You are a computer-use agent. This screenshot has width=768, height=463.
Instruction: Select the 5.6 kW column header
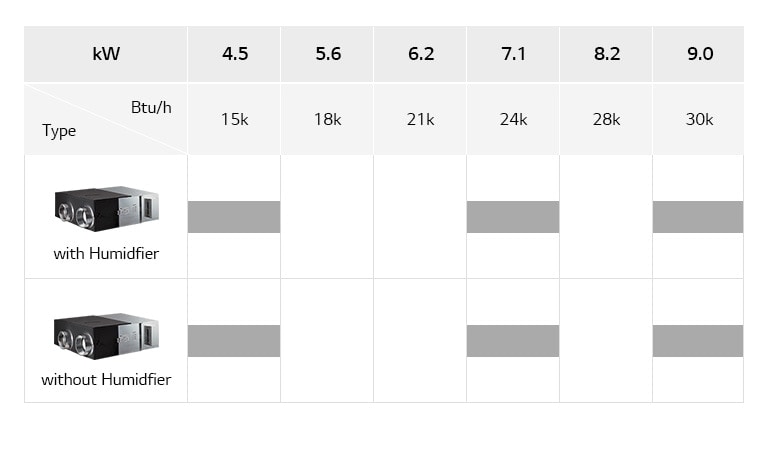point(328,54)
